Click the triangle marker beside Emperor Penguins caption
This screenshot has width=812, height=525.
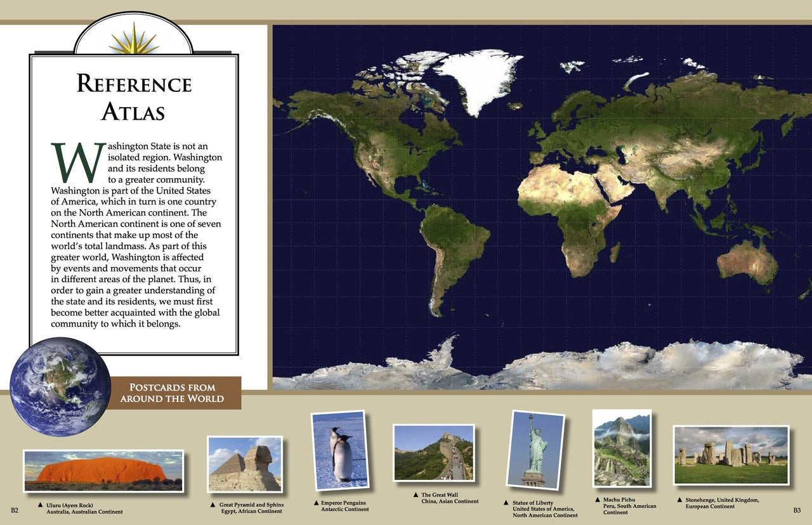pos(316,503)
